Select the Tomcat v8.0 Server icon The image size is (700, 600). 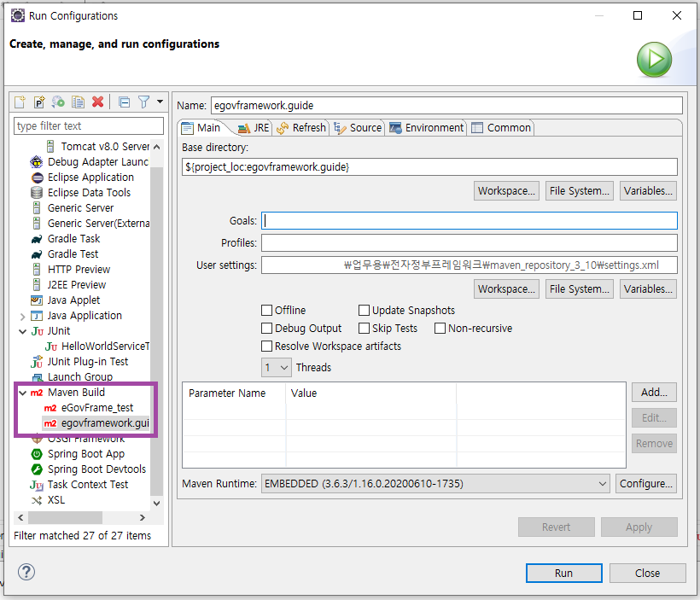coord(50,147)
